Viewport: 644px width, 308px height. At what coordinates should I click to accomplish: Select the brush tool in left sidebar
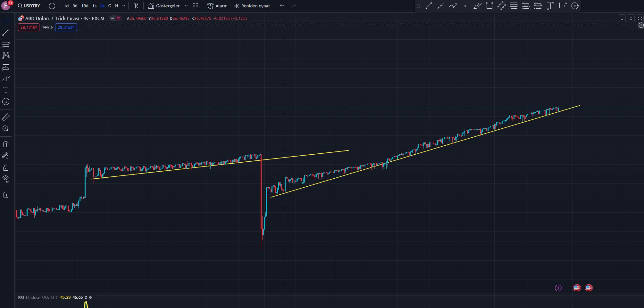[6, 78]
